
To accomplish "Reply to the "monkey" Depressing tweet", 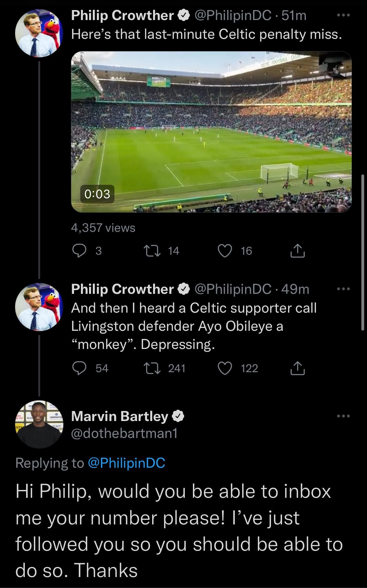I will (79, 368).
